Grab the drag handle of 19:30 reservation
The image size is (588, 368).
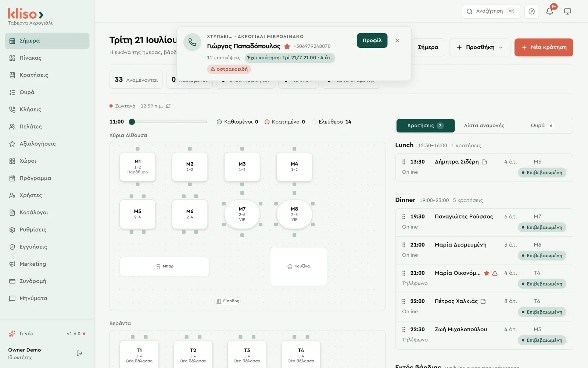[x=404, y=217]
